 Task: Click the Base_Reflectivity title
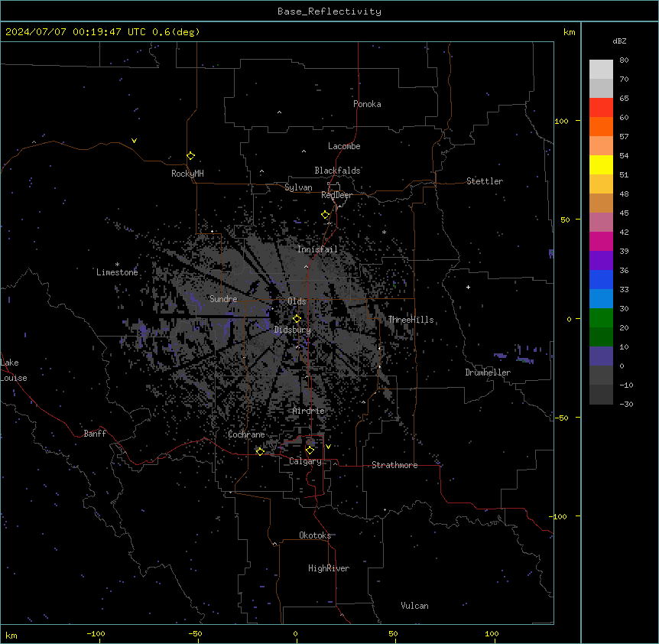[x=329, y=11]
